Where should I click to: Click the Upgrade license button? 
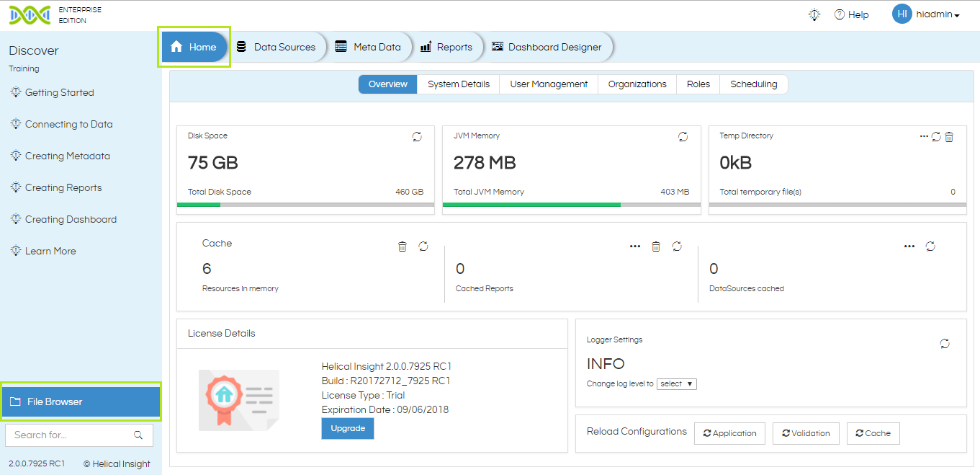348,428
